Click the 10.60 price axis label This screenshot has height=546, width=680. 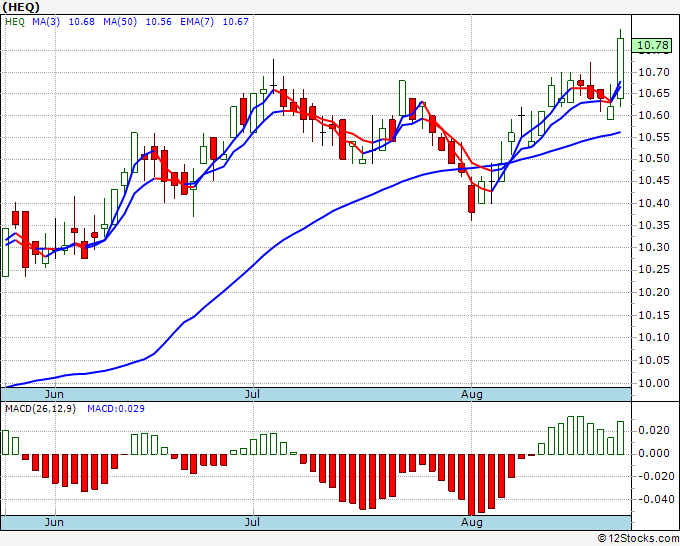point(654,115)
